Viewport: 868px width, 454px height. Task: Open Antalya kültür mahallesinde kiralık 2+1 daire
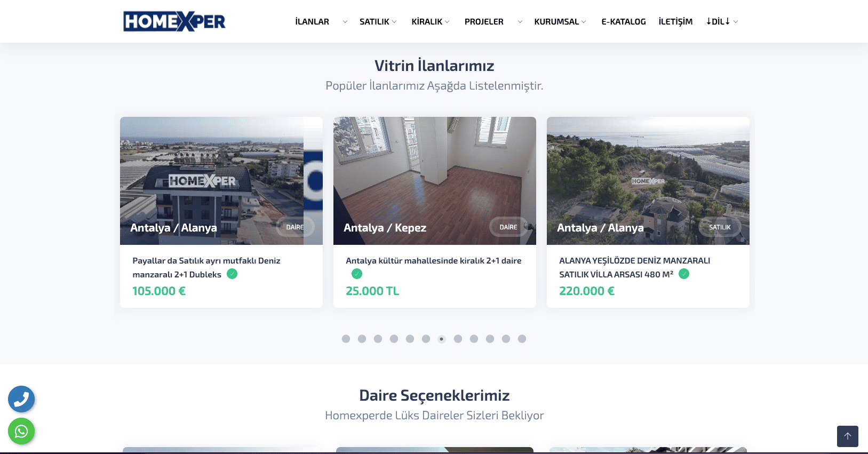[x=434, y=261]
